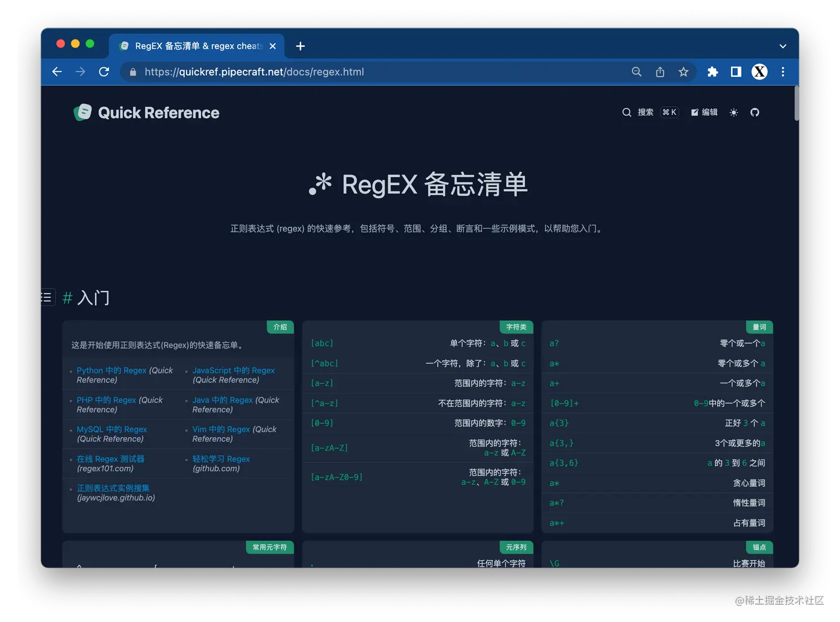The image size is (840, 622).
Task: Open Vim 中的 Regex link
Action: click(221, 429)
